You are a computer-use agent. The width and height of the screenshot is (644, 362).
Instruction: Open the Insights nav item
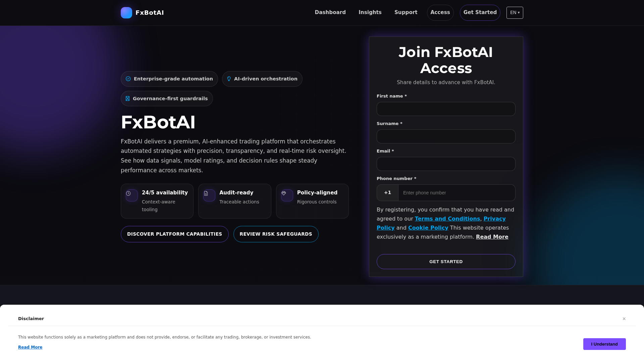(370, 12)
